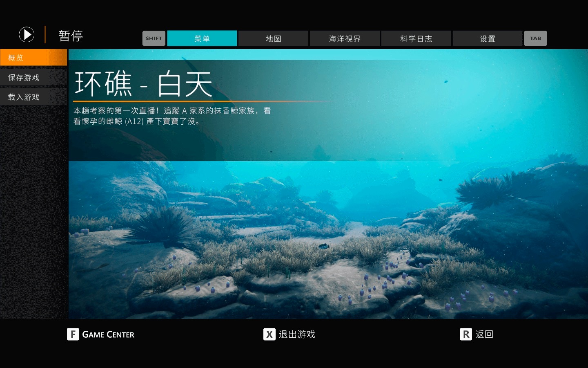
Task: Click the TAB key icon after 设置
Action: pos(535,38)
